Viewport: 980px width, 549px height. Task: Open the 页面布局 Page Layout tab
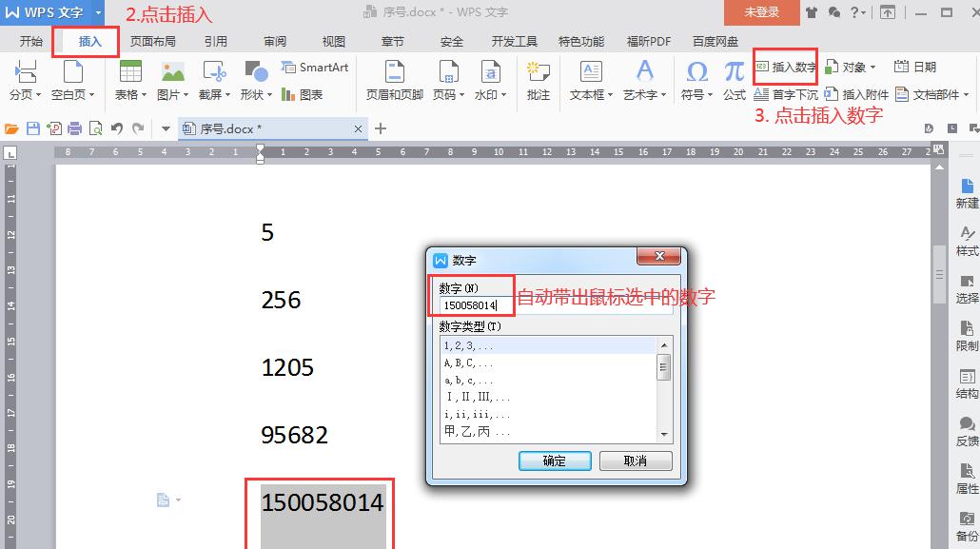pyautogui.click(x=153, y=41)
